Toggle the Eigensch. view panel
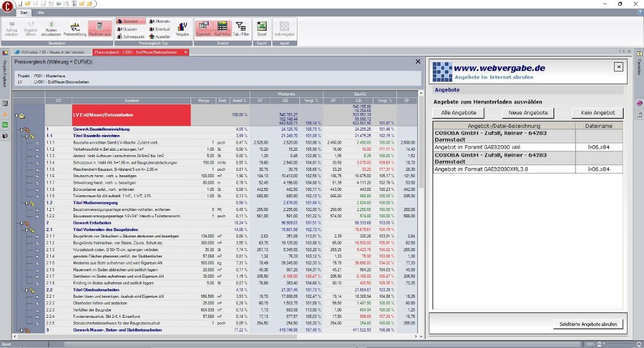 [204, 28]
